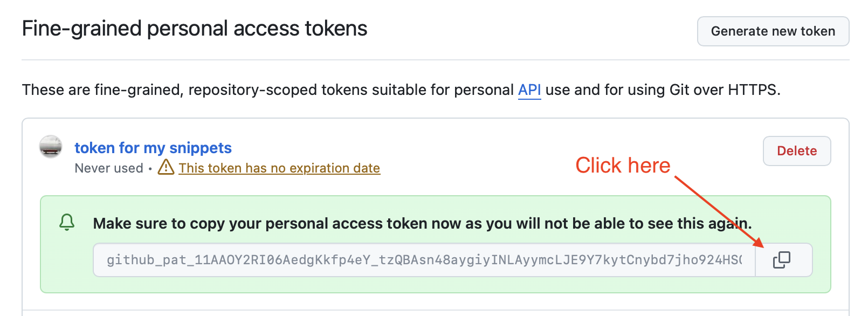This screenshot has height=316, width=868.
Task: Click the user avatar next to token name
Action: pyautogui.click(x=51, y=147)
